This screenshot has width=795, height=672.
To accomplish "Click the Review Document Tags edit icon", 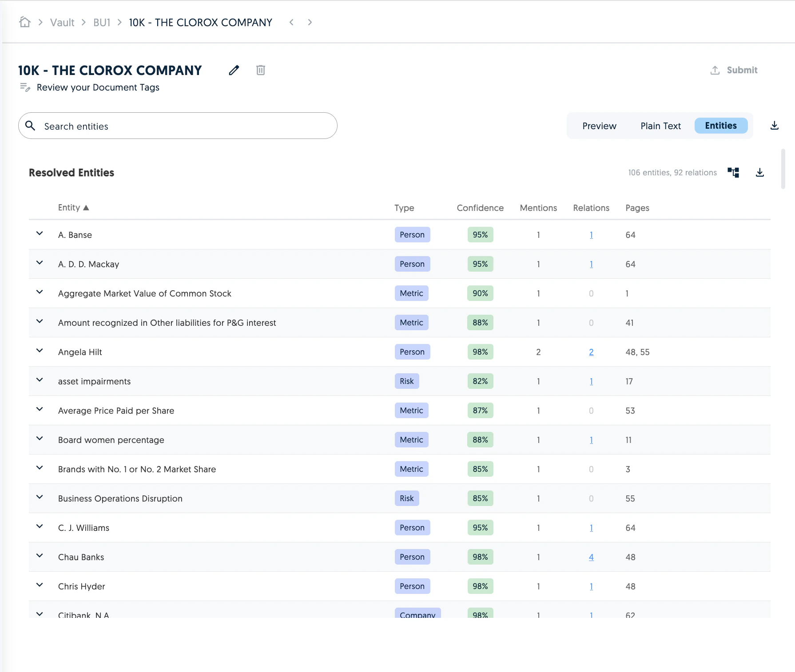I will (x=25, y=87).
